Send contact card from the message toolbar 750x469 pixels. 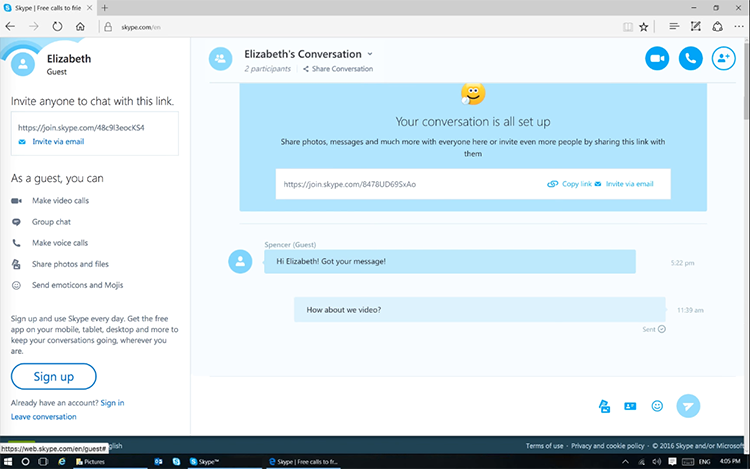pyautogui.click(x=630, y=406)
